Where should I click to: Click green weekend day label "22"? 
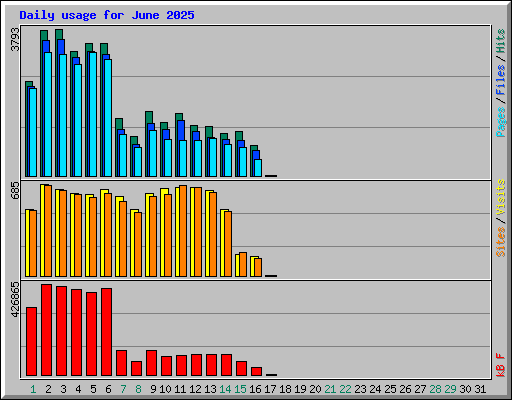point(345,389)
